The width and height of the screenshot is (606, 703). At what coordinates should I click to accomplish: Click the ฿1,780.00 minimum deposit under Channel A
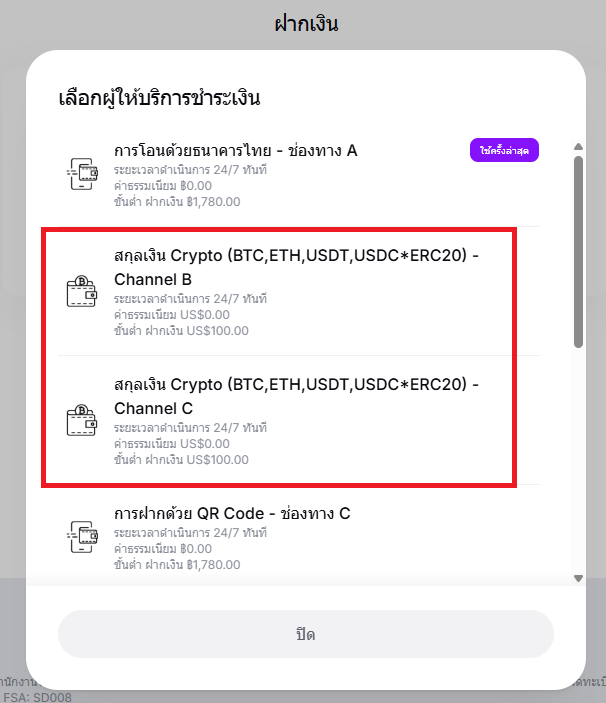click(176, 203)
